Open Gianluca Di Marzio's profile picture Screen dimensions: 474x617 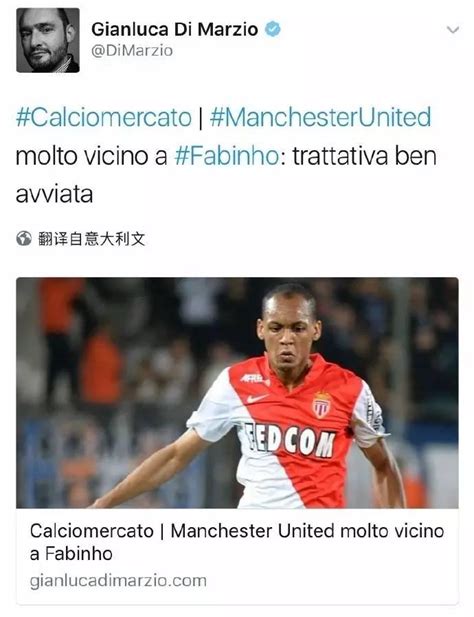48,40
